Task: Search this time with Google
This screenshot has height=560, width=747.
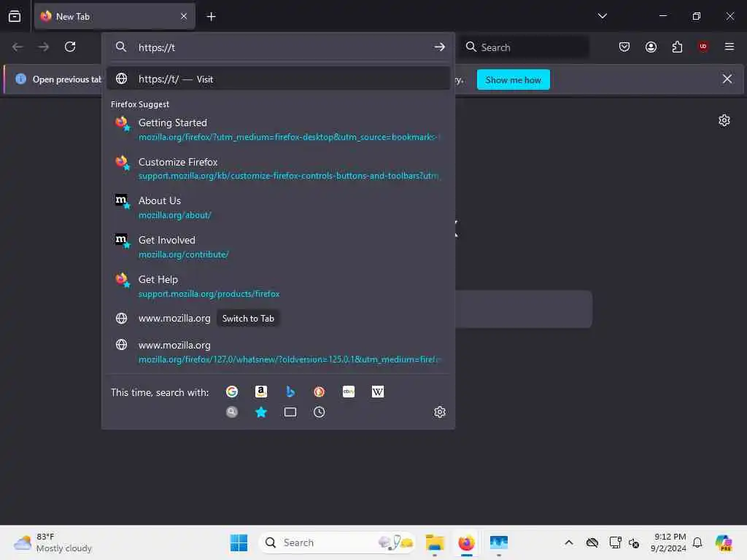Action: [x=232, y=392]
